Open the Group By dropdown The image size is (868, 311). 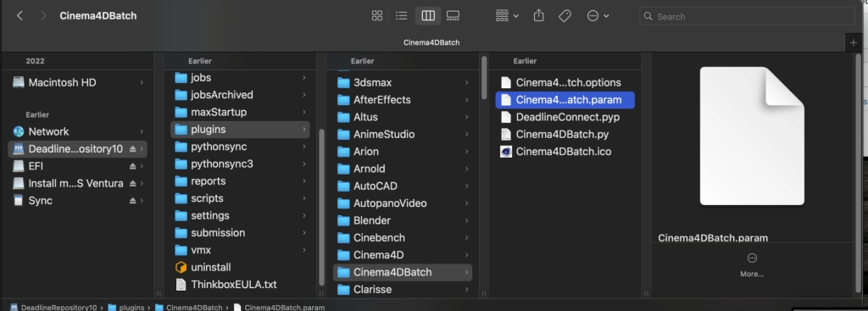tap(507, 16)
